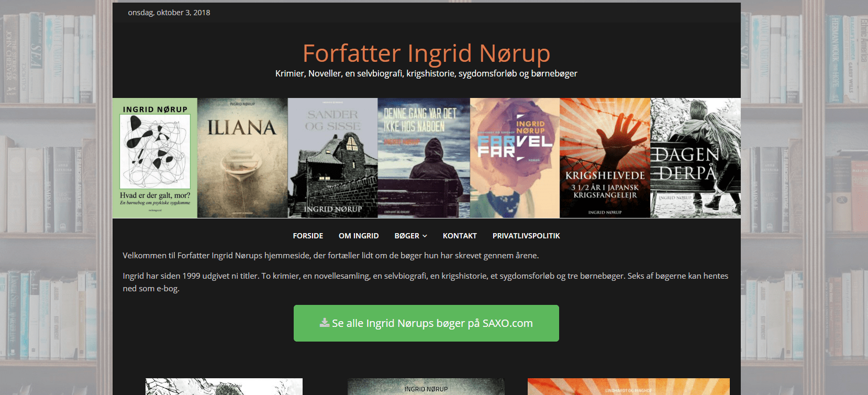Open the orange sunburst thumbnail below the SAXO button

coord(629,387)
